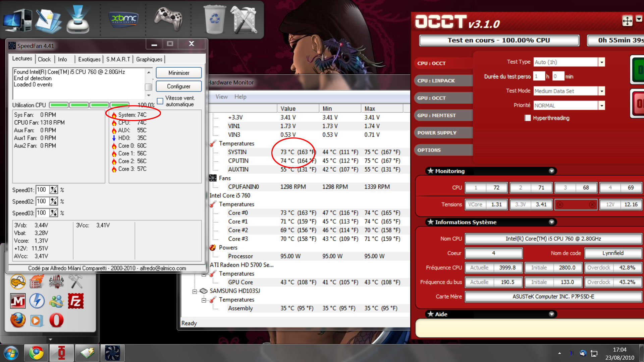The width and height of the screenshot is (644, 362).
Task: Switch to SpeedFan fan taskbar icon
Action: (x=112, y=353)
